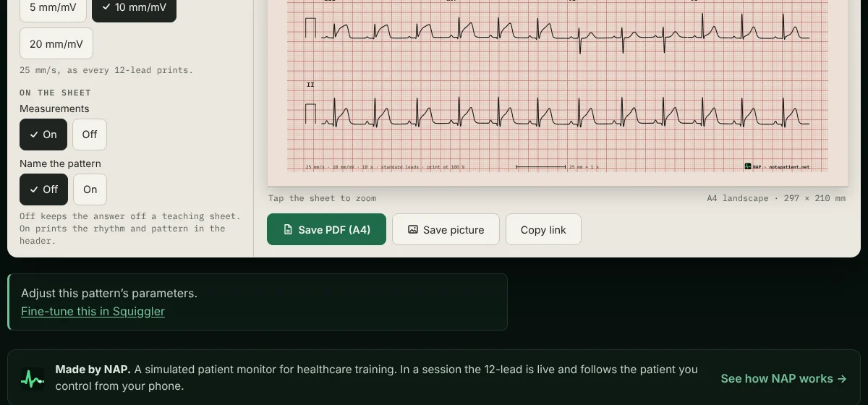This screenshot has width=868, height=405.
Task: Set Name the pattern to On
Action: pyautogui.click(x=90, y=189)
